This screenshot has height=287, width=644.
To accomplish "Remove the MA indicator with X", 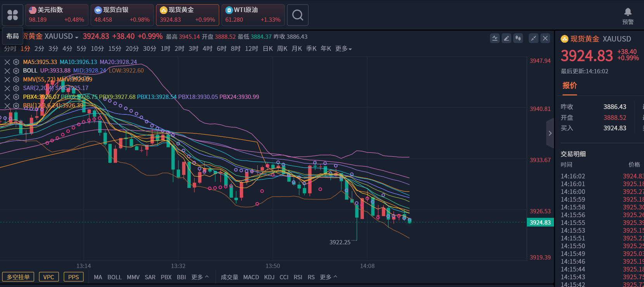I will (x=7, y=62).
